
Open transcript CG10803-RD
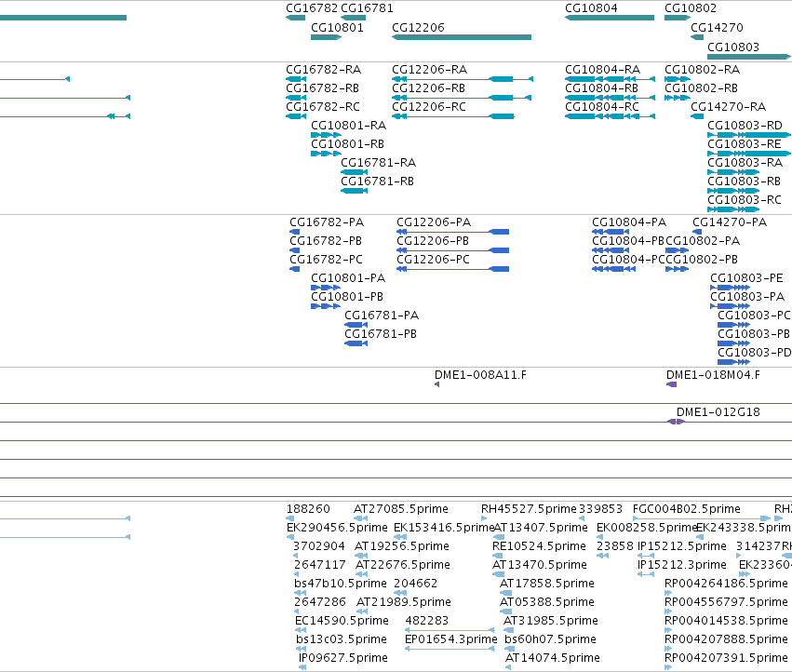[745, 126]
